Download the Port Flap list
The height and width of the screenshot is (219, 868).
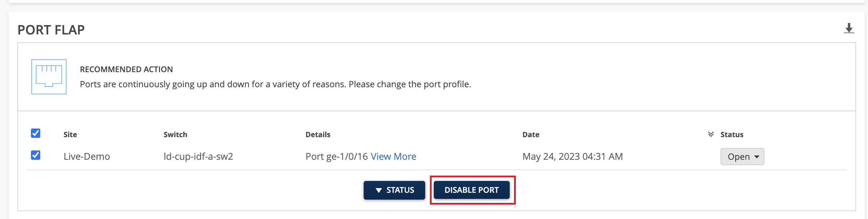pyautogui.click(x=849, y=28)
